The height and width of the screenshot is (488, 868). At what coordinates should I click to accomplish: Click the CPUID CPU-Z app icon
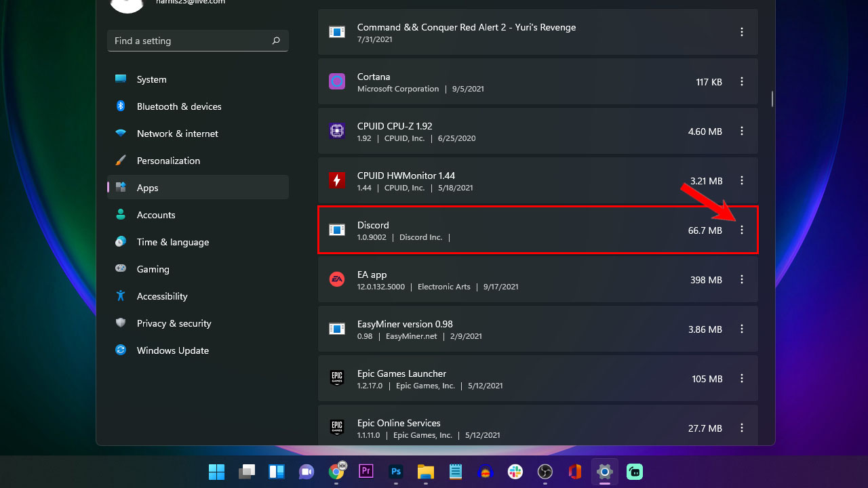[x=337, y=131]
